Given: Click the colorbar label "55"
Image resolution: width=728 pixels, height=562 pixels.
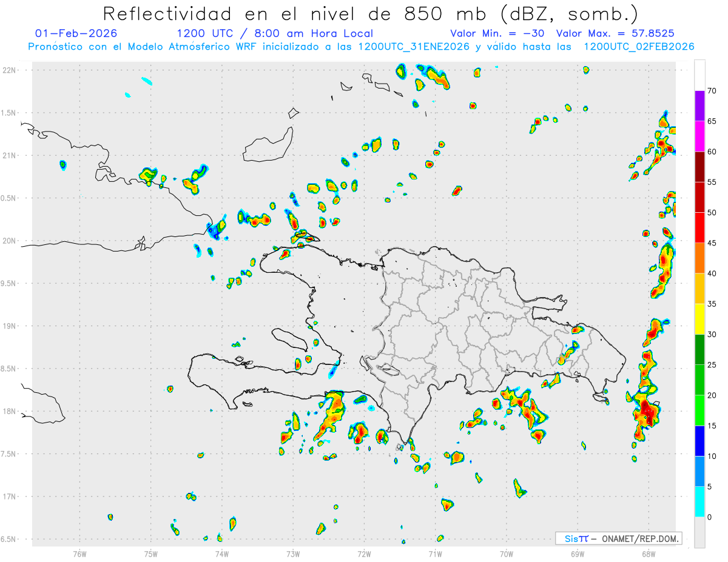Looking at the screenshot, I should pos(712,182).
